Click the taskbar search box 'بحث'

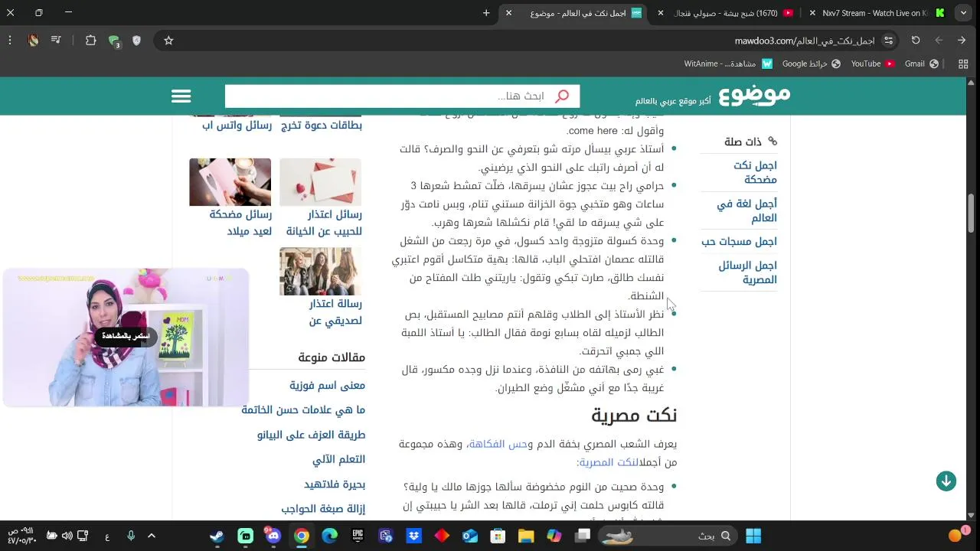coord(666,536)
